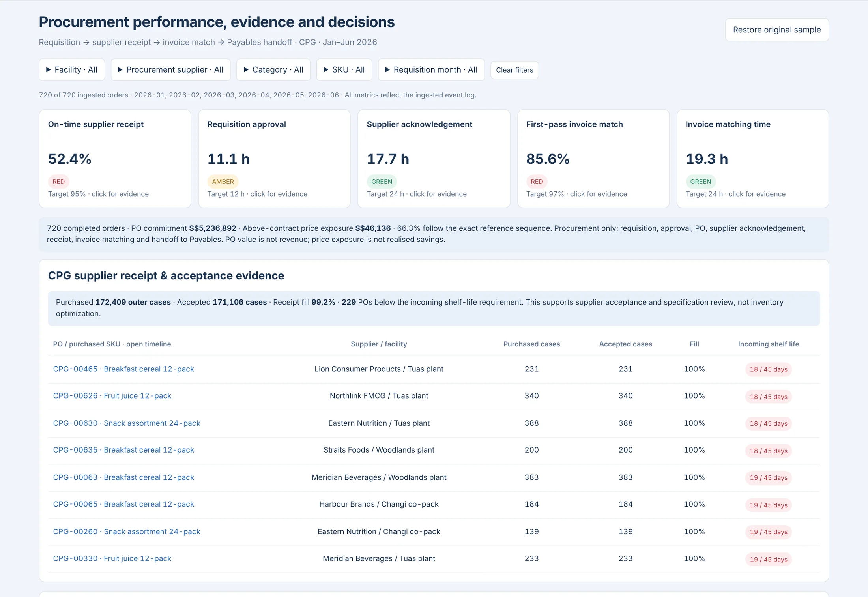
Task: Open CPG-00635 Breakfast cereal 12-pack link
Action: (x=123, y=450)
